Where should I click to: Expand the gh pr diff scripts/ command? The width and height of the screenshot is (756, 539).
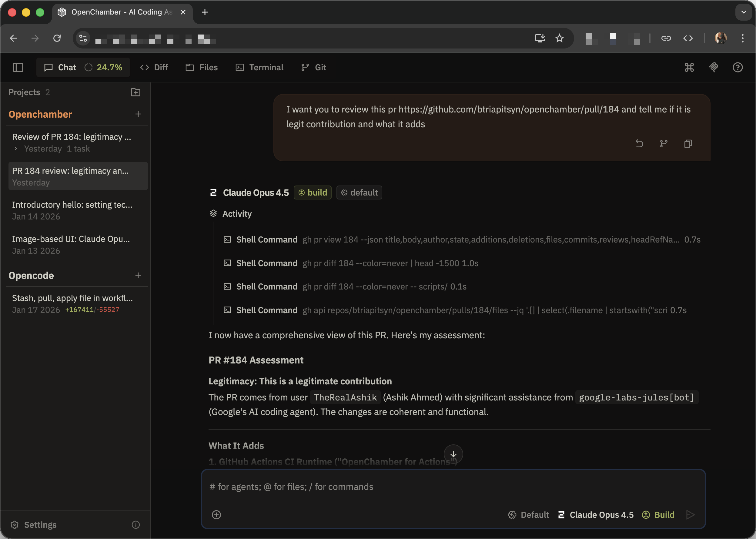345,286
